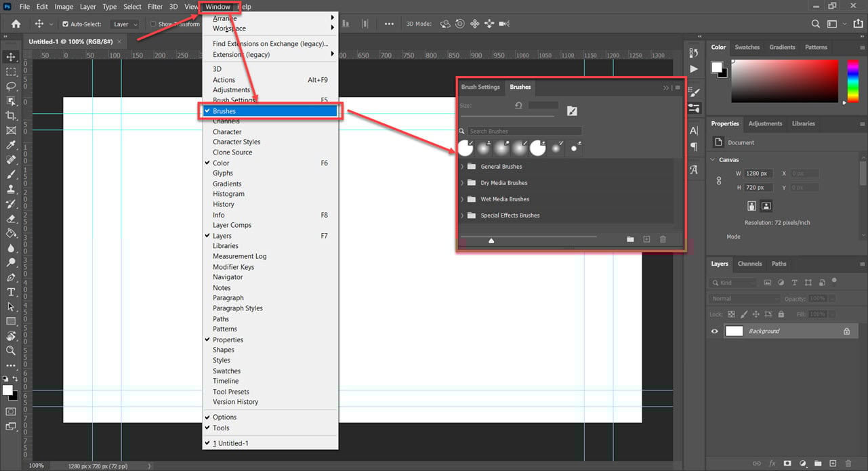
Task: Open the History panel icon in collapsed dock
Action: pyautogui.click(x=693, y=53)
